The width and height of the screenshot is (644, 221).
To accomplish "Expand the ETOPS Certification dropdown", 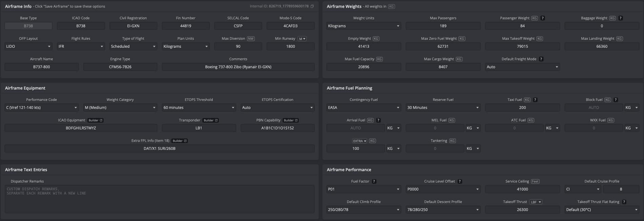I will 278,107.
